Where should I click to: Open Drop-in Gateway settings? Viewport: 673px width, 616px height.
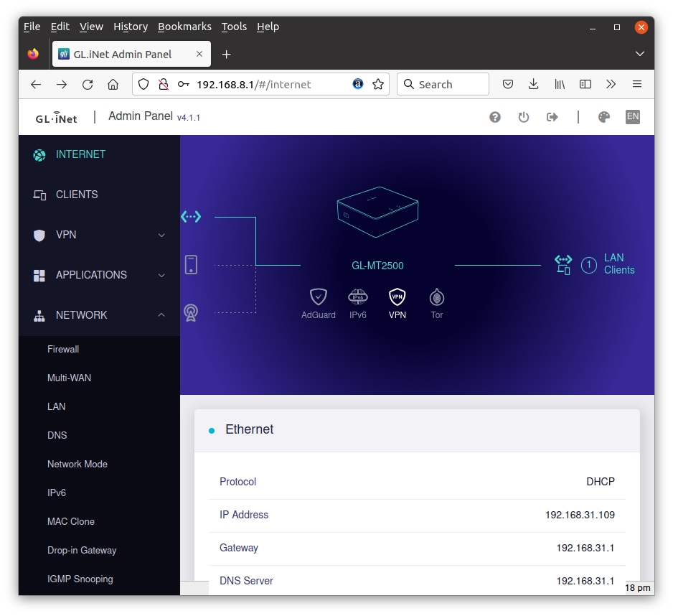coord(82,551)
